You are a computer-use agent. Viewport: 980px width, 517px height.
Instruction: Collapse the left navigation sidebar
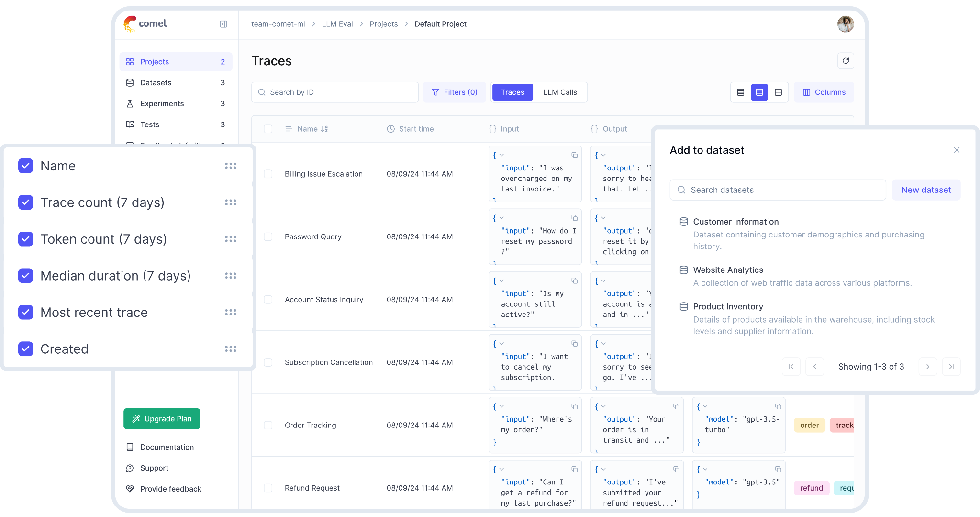point(223,24)
